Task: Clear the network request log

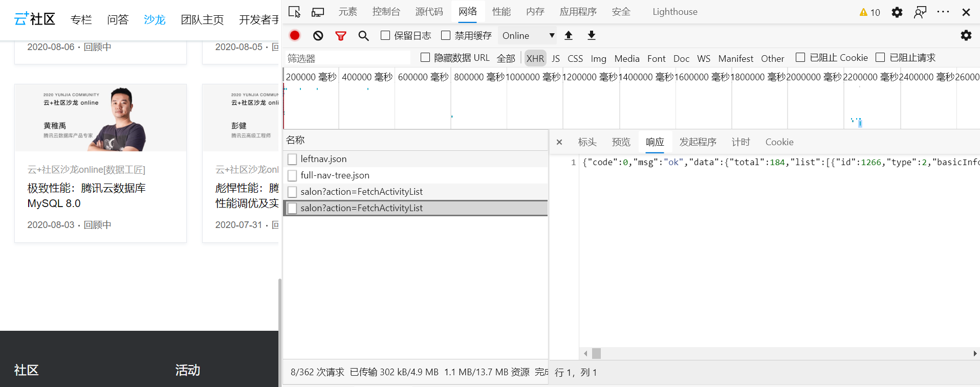Action: tap(318, 35)
